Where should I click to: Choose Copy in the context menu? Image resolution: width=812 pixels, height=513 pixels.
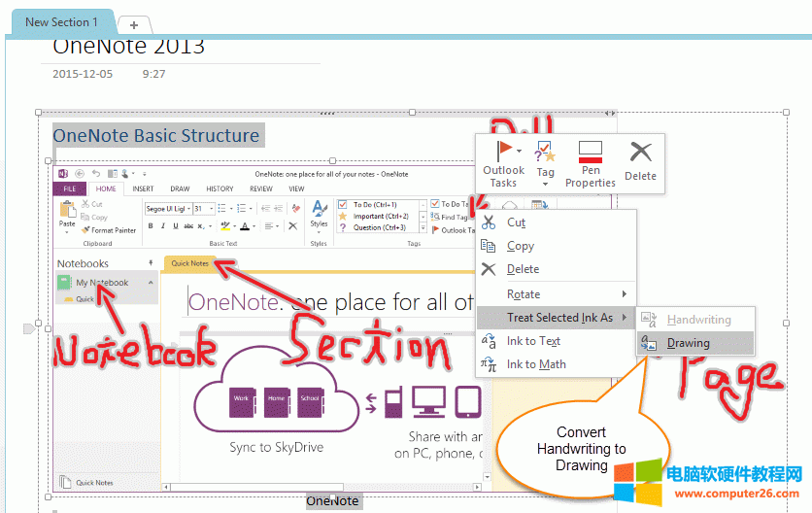click(520, 246)
